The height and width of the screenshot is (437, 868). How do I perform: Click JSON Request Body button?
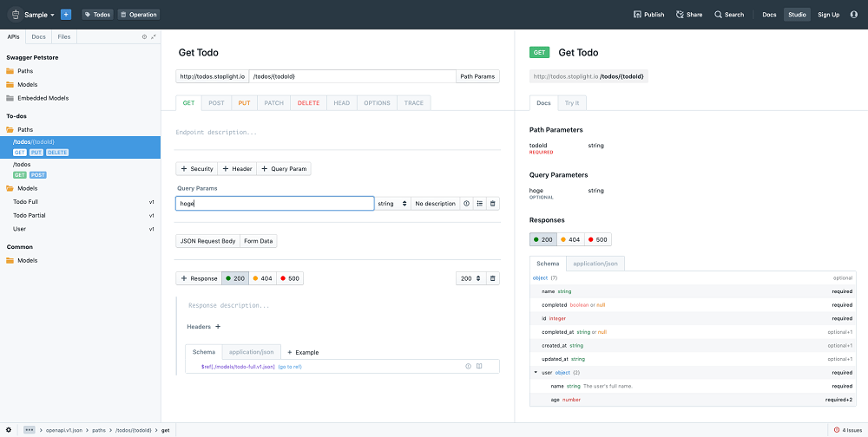(x=208, y=241)
